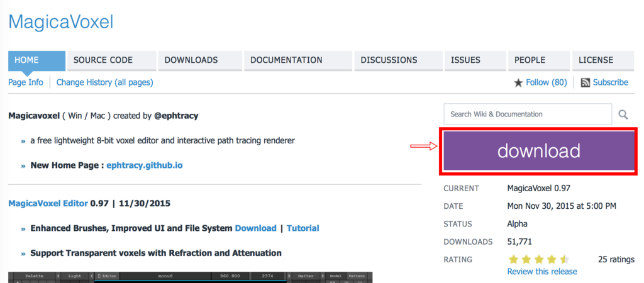Viewport: 644px width, 283px height.
Task: Select the Alpha status value
Action: click(x=518, y=225)
